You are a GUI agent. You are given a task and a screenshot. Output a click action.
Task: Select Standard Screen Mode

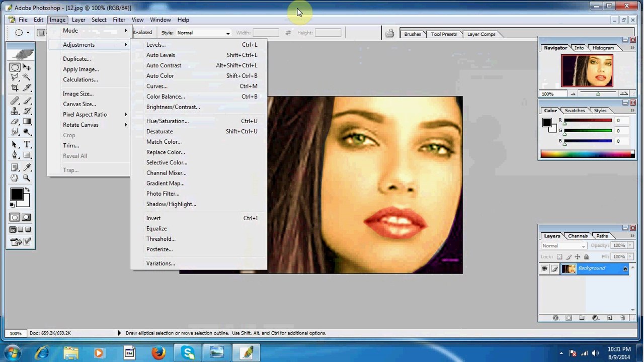click(13, 230)
